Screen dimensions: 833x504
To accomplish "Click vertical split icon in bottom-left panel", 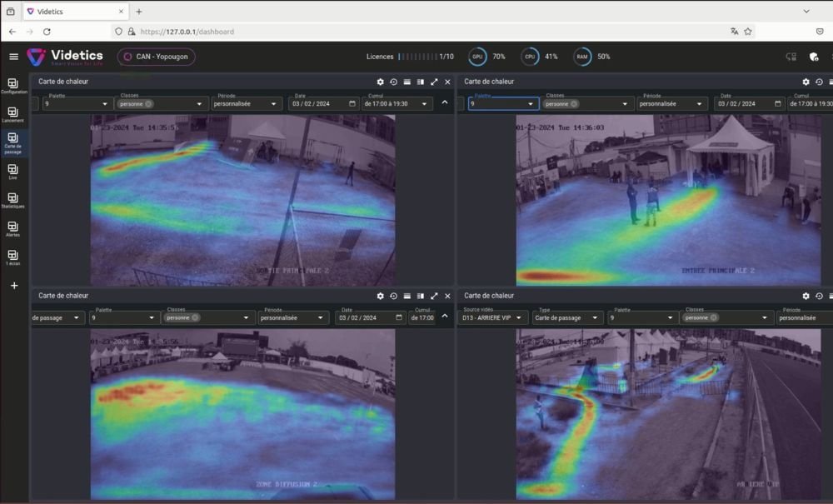I will (x=420, y=296).
